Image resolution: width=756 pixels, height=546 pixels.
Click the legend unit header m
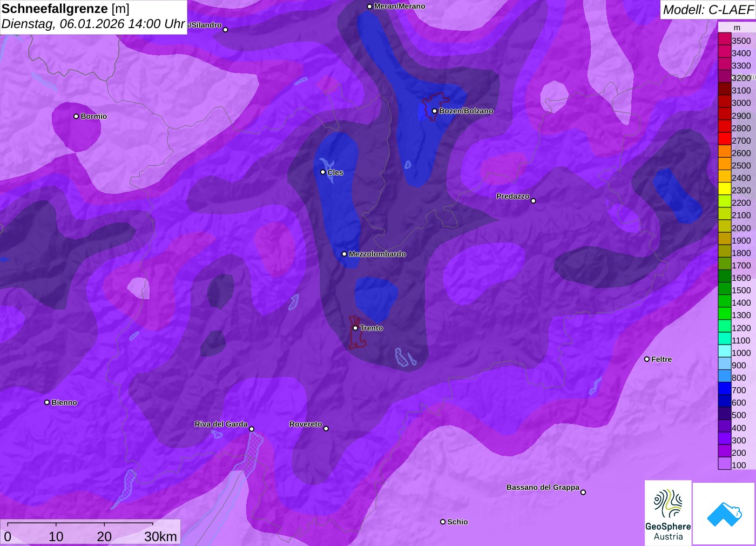pos(737,28)
